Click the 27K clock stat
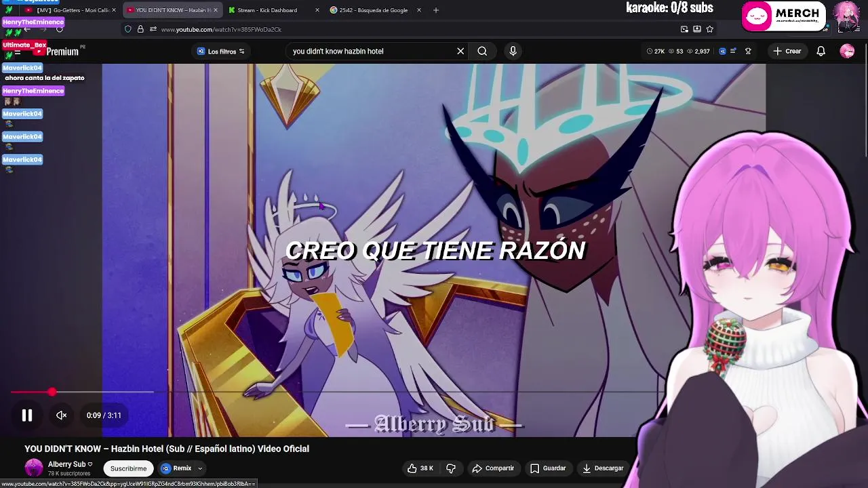The image size is (868, 488). 656,51
